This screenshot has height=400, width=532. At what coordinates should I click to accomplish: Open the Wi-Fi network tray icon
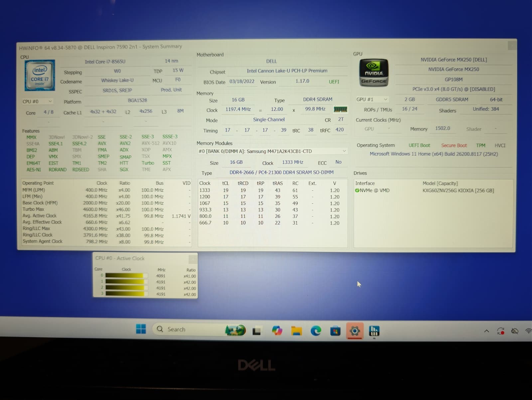(528, 331)
